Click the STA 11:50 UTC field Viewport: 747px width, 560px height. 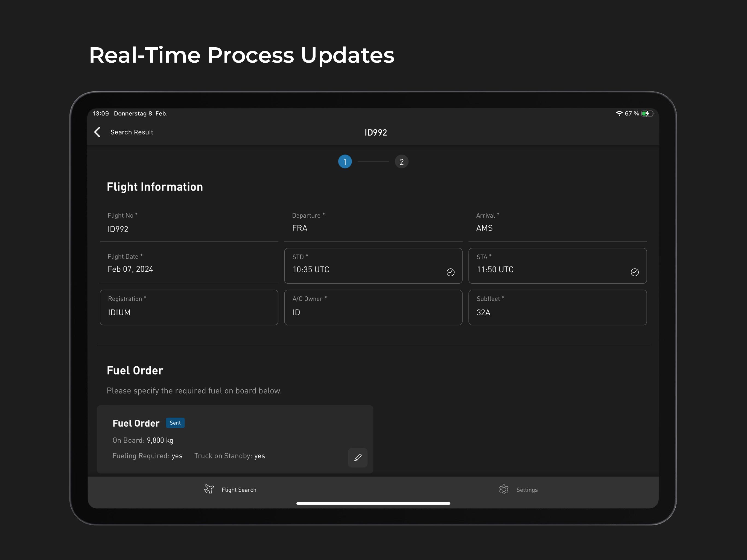click(x=558, y=266)
